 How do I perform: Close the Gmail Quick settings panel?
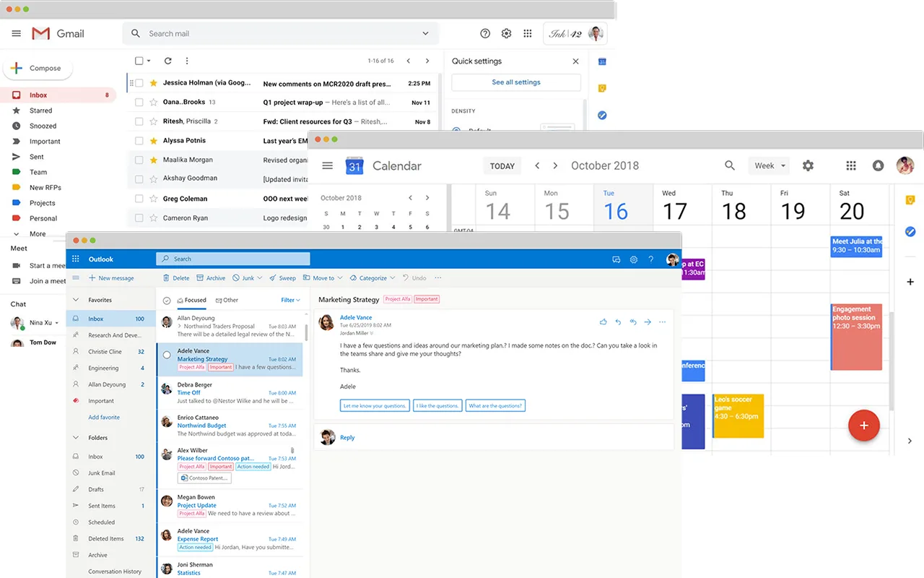[575, 61]
